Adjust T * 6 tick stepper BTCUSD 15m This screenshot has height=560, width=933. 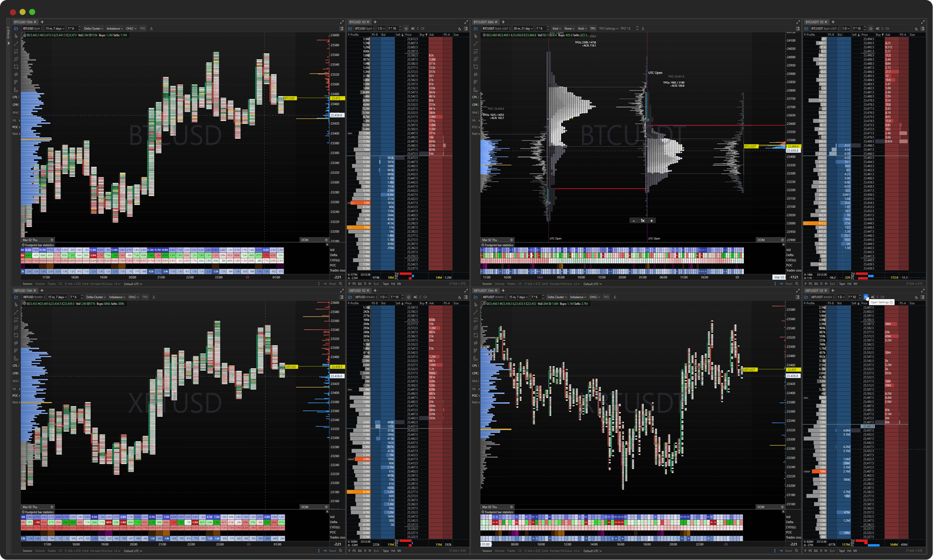(x=79, y=28)
